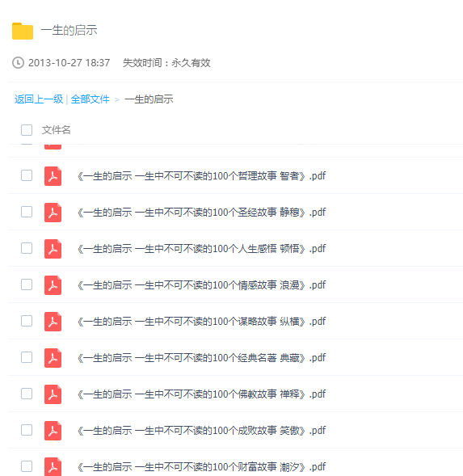Viewport: 463px width, 476px height.
Task: Check the box for 财富故事 潮汐 pdf
Action: (27, 466)
